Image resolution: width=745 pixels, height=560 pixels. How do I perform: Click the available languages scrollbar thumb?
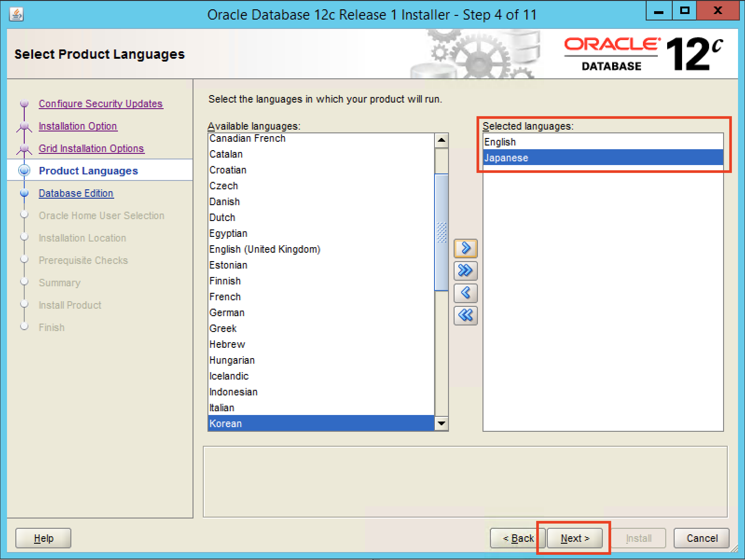click(x=441, y=232)
